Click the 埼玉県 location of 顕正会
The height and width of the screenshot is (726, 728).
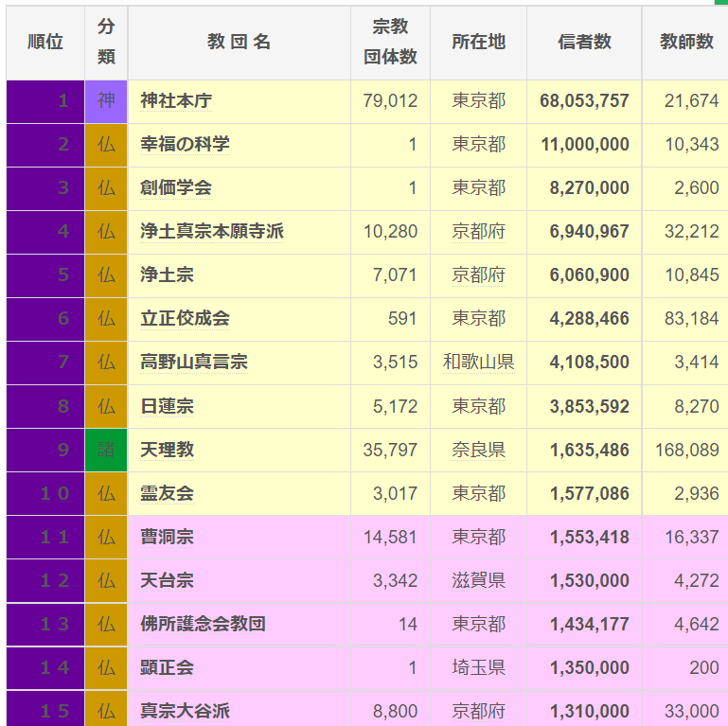click(479, 667)
